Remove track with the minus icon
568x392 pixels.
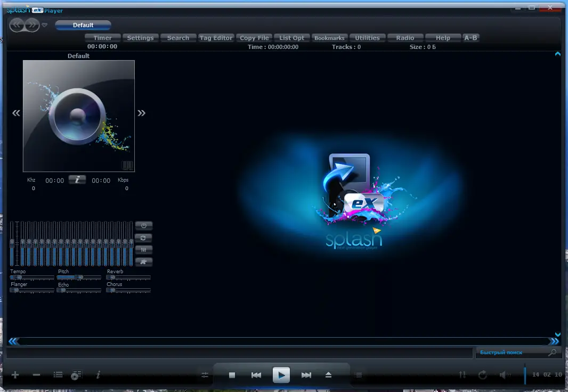36,375
